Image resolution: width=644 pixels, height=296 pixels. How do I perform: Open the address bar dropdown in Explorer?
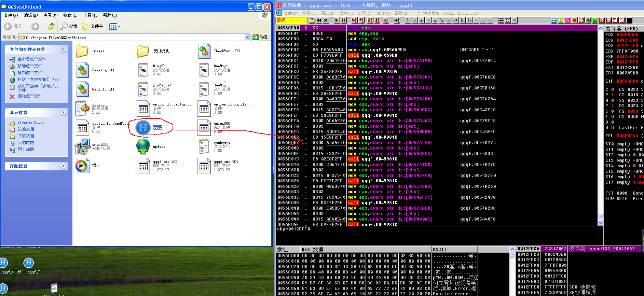(247, 37)
